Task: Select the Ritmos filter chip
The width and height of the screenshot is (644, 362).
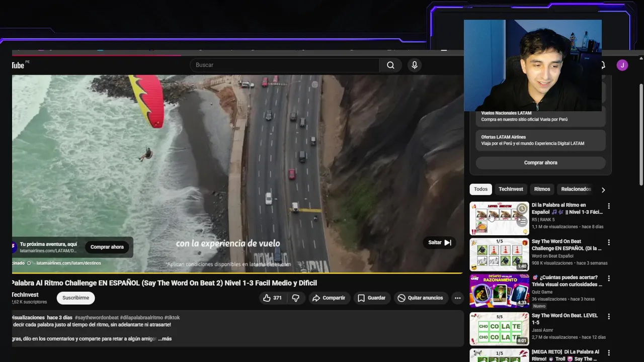Action: 542,189
